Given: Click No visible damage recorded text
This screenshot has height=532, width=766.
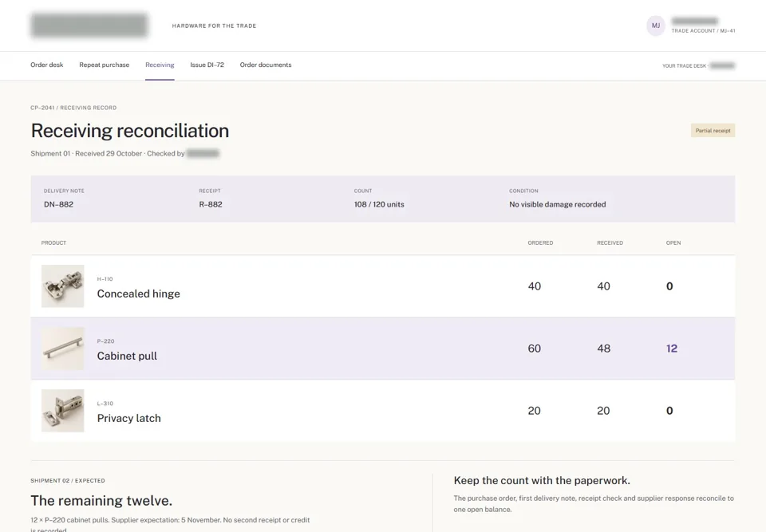Looking at the screenshot, I should [558, 205].
